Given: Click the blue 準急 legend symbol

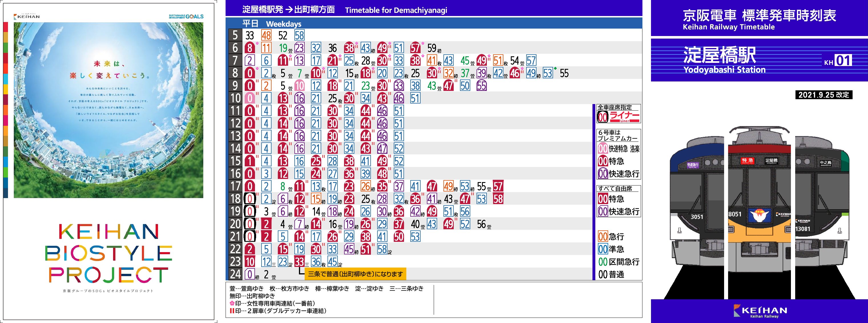Looking at the screenshot, I should click(602, 249).
